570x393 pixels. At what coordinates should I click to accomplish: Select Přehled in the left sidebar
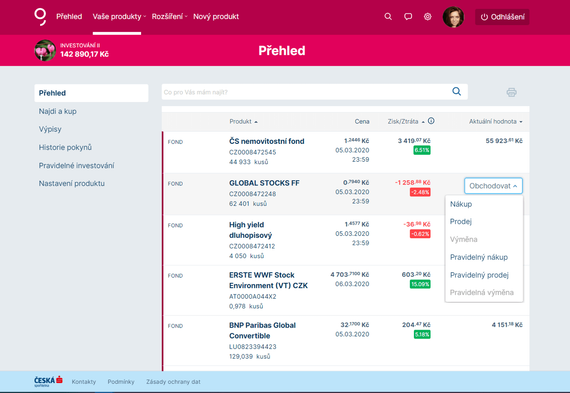click(x=91, y=93)
